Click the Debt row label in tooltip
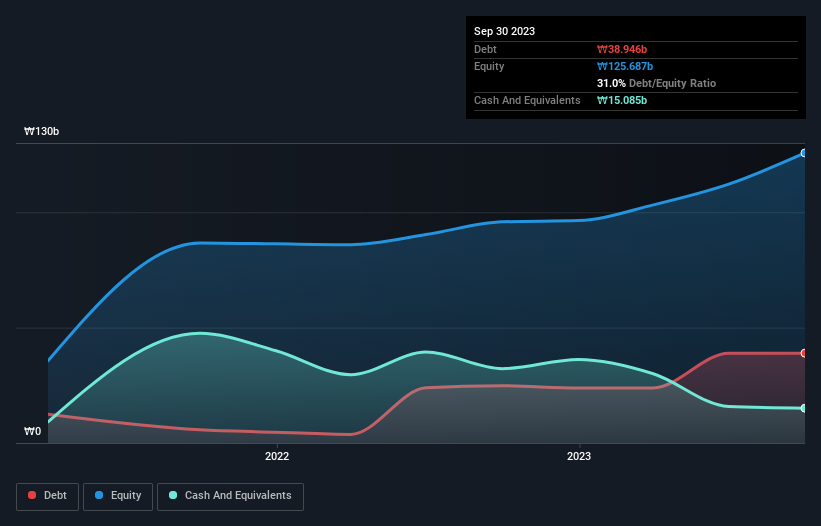The width and height of the screenshot is (821, 526). click(485, 49)
